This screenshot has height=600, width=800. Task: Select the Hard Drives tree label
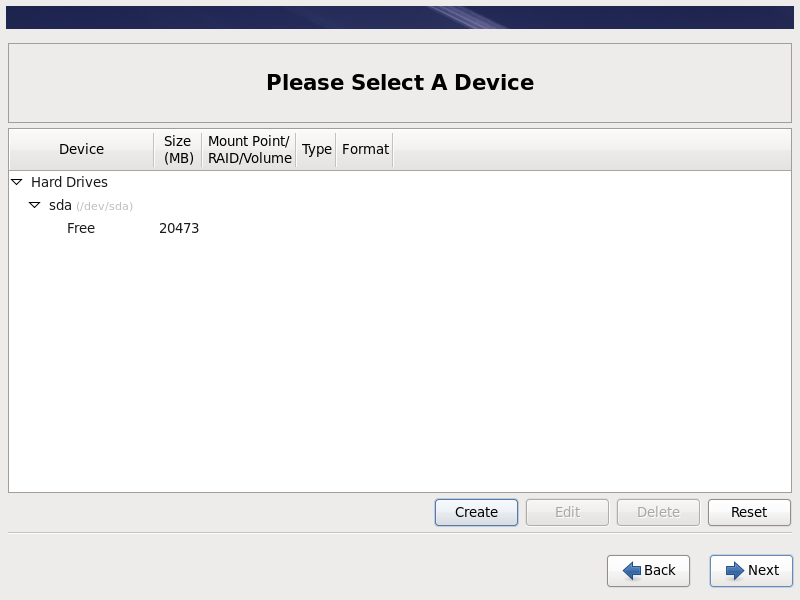pos(69,182)
